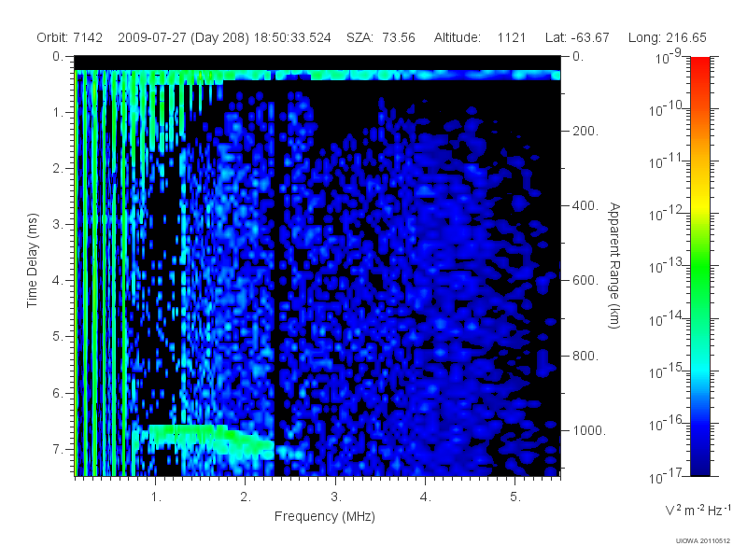Click the Orbit: 7142 header text
The width and height of the screenshot is (747, 560).
69,37
